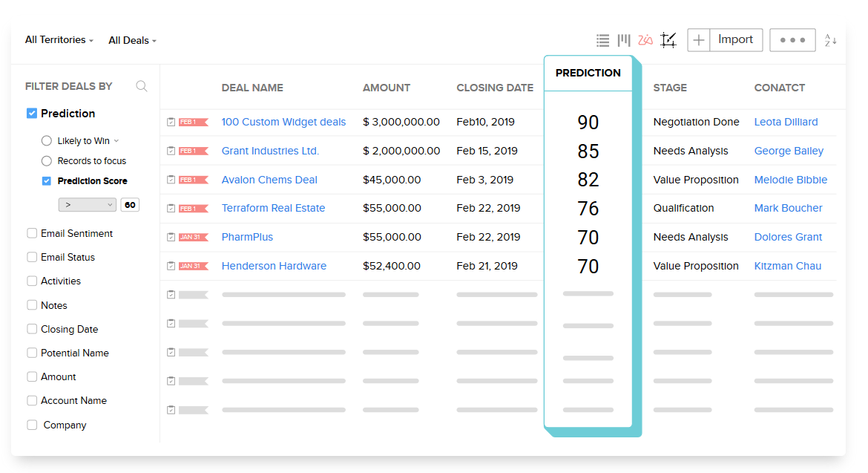Select the Prediction column header
Screen dimensions: 868x473
click(588, 73)
